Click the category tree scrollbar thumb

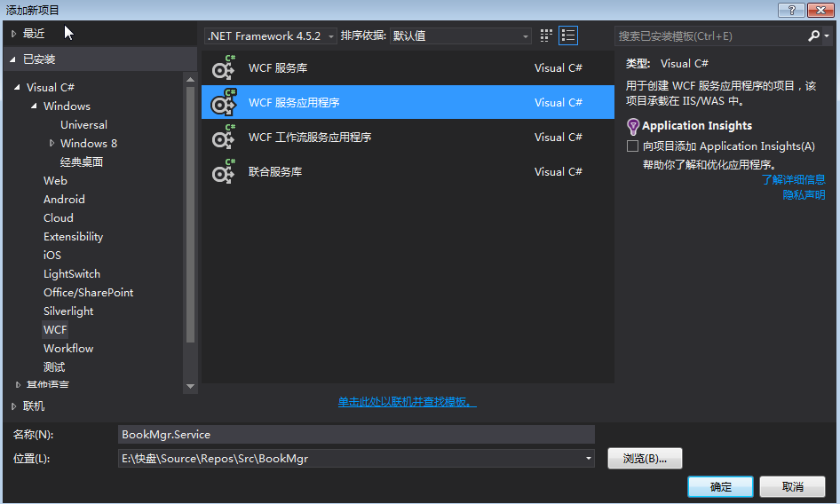[x=190, y=214]
